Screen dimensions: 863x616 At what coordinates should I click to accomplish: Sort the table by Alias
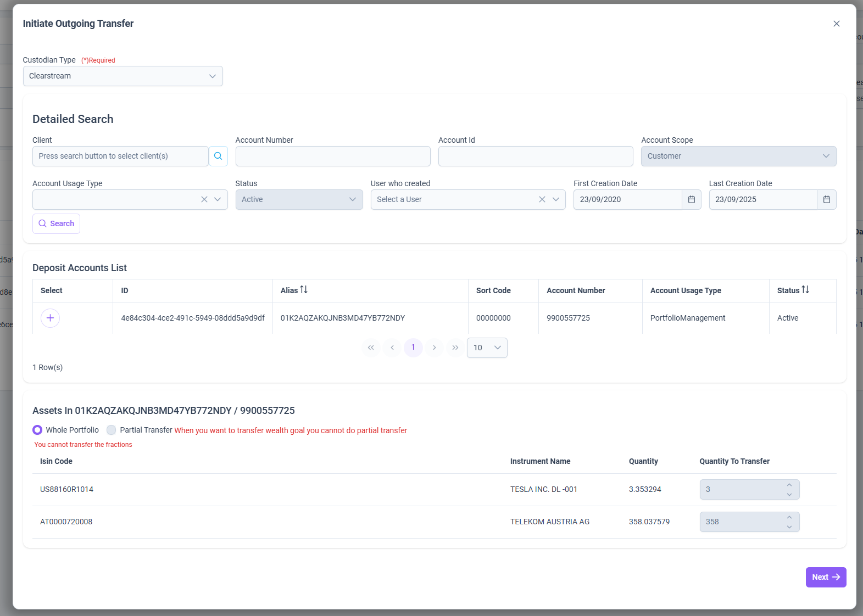(304, 290)
